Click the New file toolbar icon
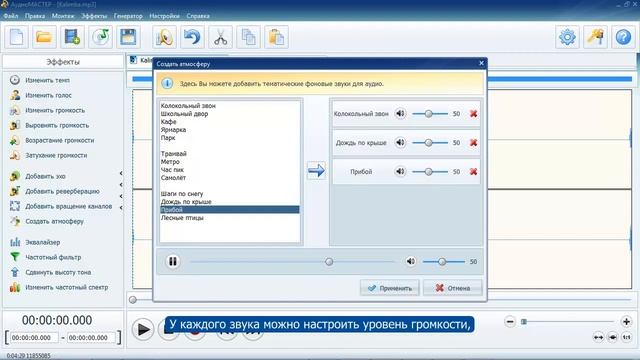Viewport: 640px width, 360px height. 16,37
